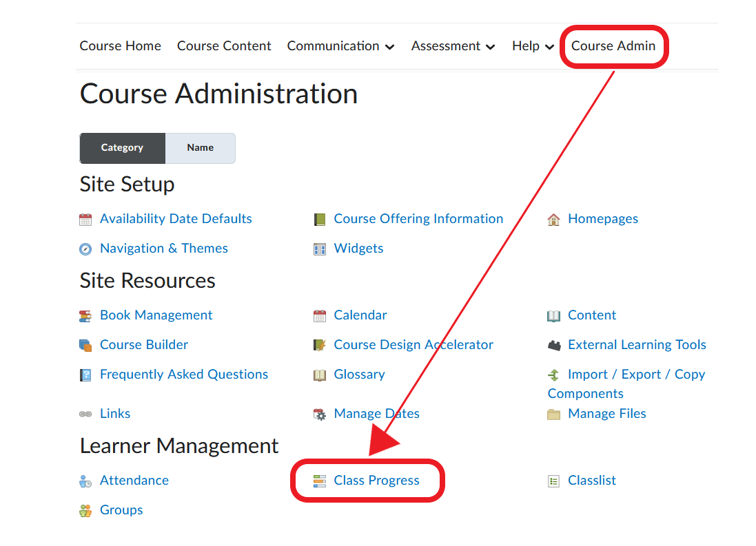Viewport: 756px width, 546px height.
Task: Switch to the Name tab
Action: (200, 147)
